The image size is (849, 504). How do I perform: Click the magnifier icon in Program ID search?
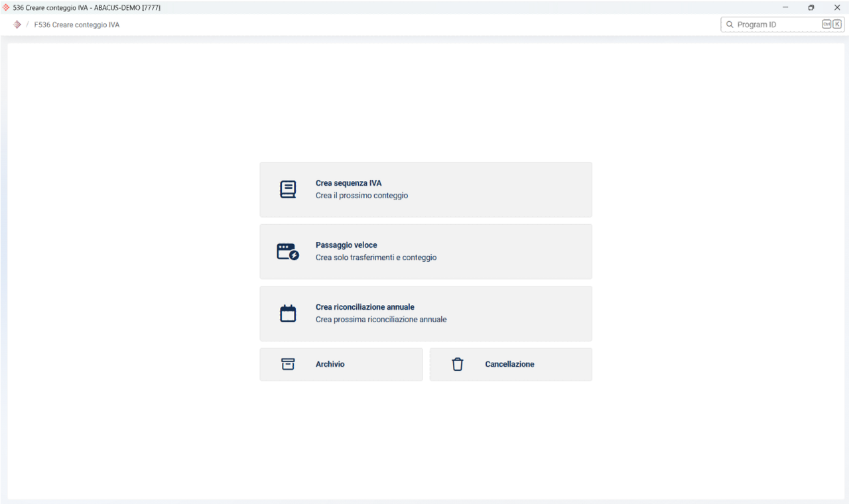[730, 25]
